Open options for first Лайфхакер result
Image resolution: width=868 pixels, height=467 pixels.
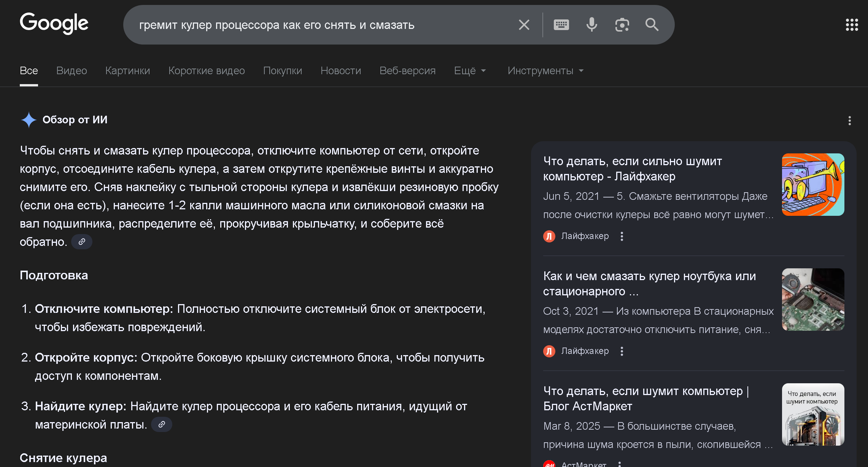622,236
